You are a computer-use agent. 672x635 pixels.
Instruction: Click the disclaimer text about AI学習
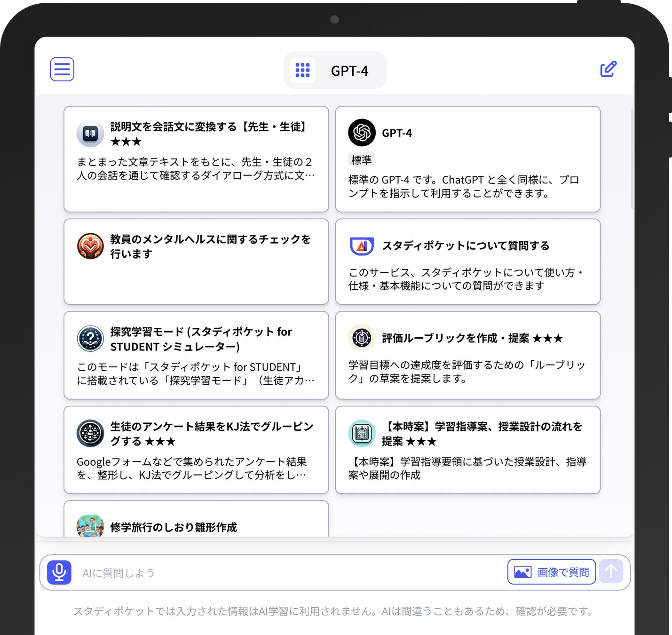[x=334, y=611]
